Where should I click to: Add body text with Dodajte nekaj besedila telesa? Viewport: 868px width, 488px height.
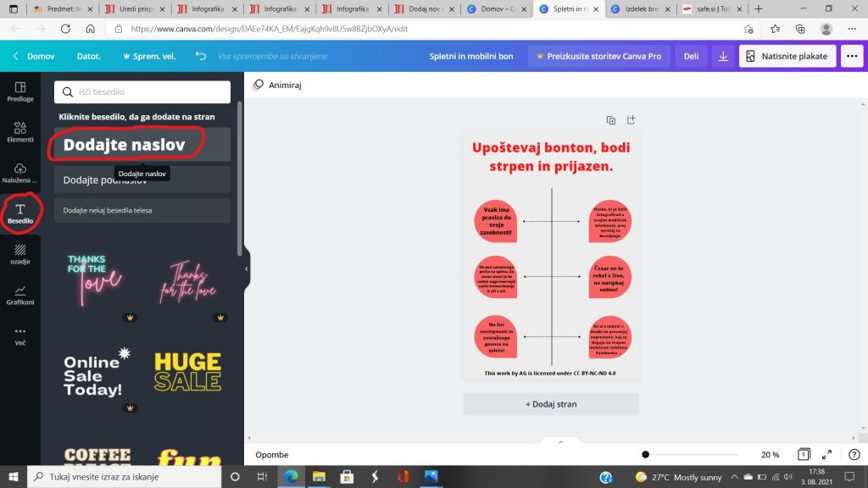(142, 210)
